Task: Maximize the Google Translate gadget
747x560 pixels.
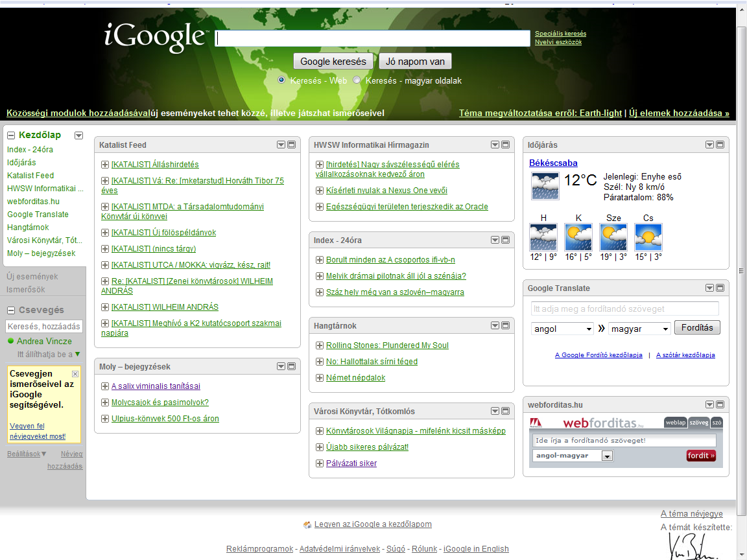Action: [x=720, y=288]
